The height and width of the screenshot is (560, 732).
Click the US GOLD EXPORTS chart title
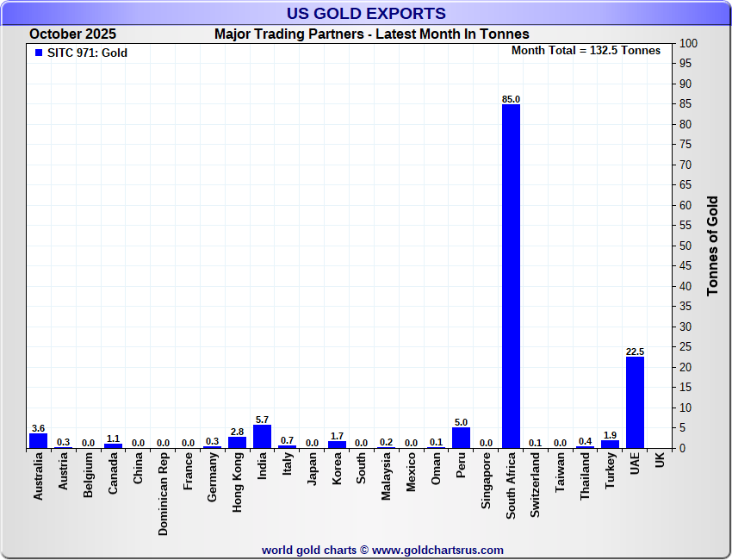pos(366,13)
